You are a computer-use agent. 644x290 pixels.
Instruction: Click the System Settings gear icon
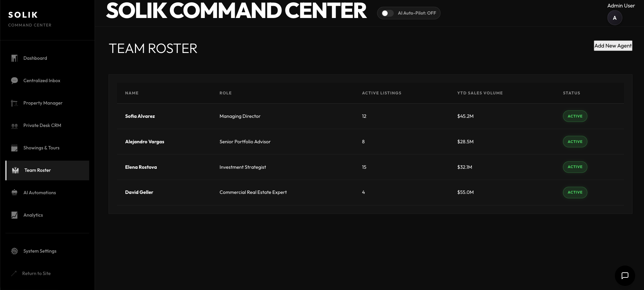pos(14,251)
